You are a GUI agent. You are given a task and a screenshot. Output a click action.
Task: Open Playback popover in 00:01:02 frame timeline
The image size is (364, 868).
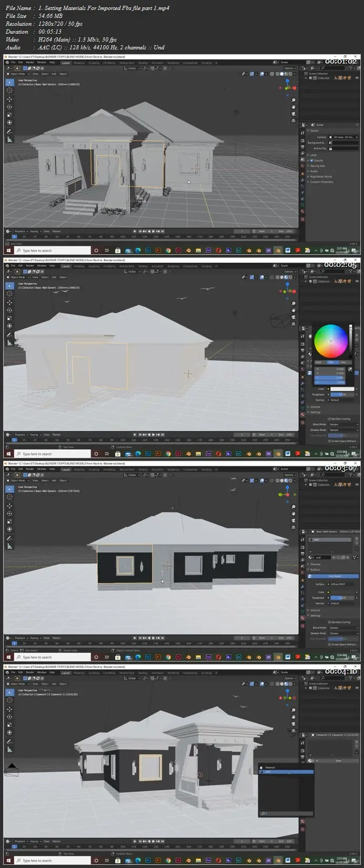[x=20, y=231]
